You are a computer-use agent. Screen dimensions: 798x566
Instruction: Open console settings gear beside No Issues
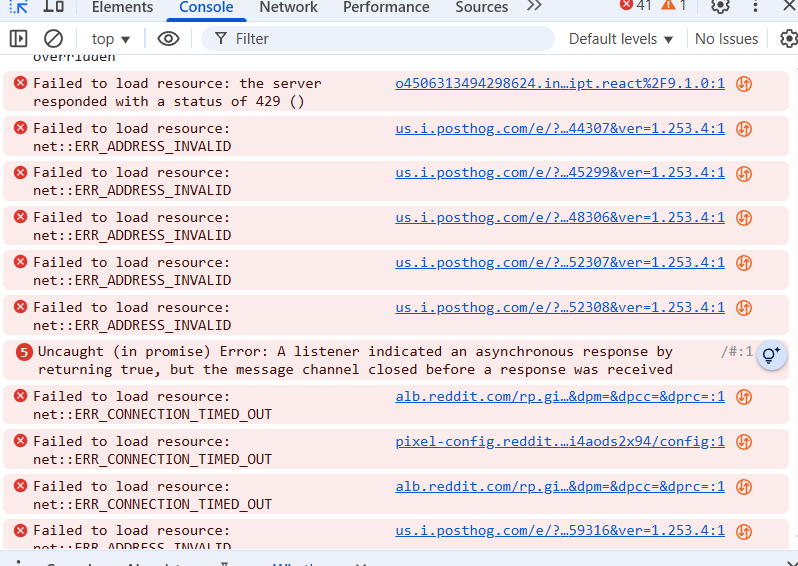click(x=789, y=39)
